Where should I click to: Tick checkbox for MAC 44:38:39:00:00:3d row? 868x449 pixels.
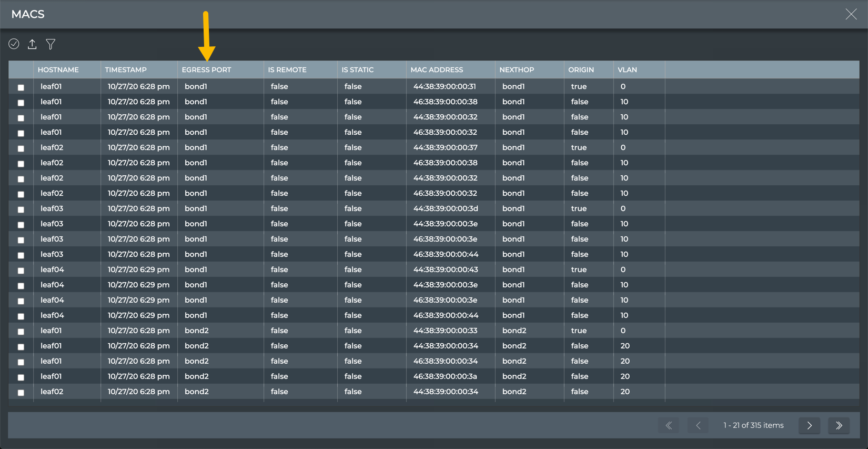pyautogui.click(x=21, y=209)
